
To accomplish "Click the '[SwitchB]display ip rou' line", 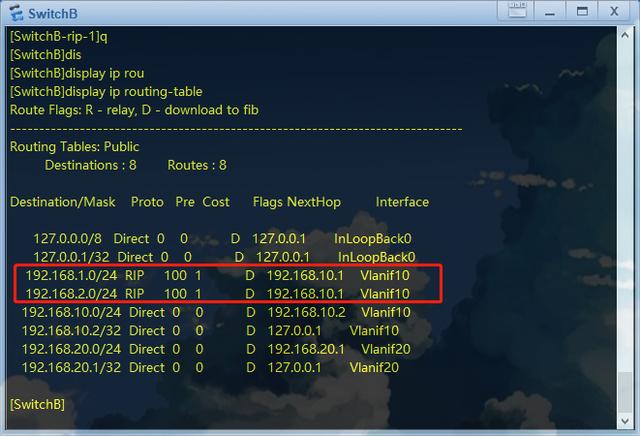I will (x=77, y=73).
